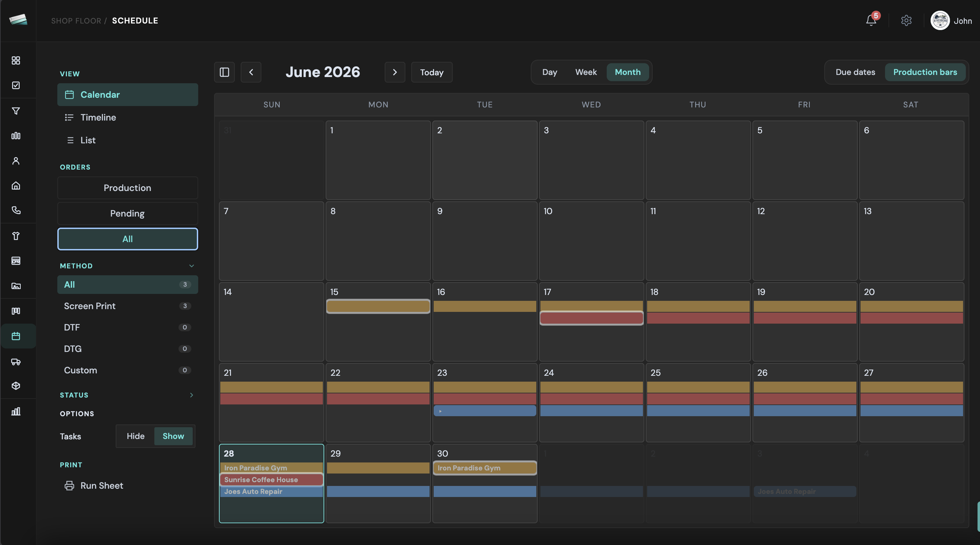
Task: Open the storefront icon in sidebar
Action: 16,261
